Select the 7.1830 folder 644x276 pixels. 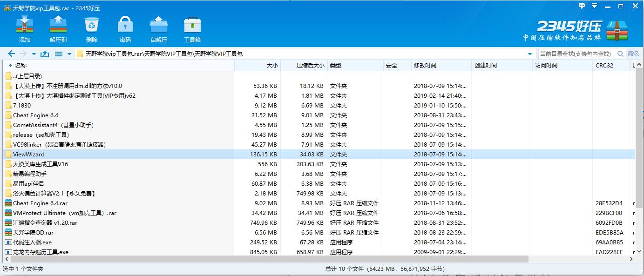pyautogui.click(x=319, y=105)
